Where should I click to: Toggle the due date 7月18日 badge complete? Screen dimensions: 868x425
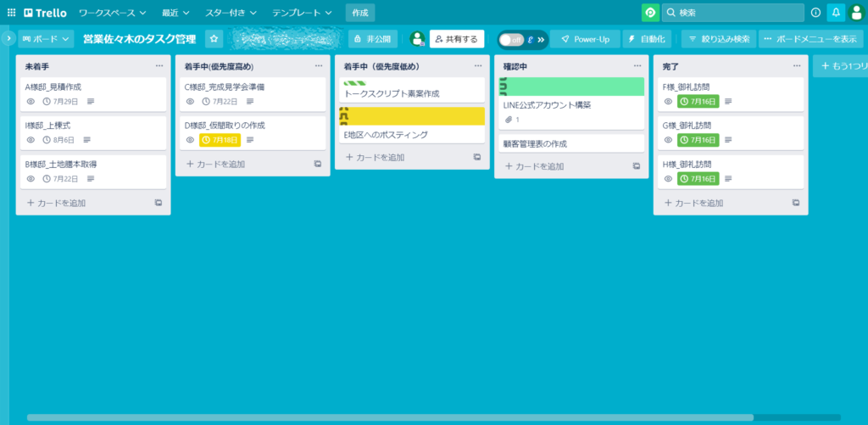click(x=220, y=140)
